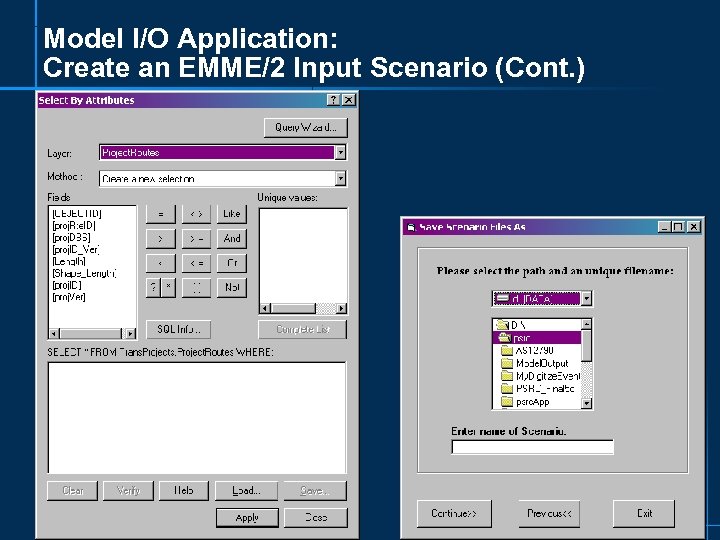This screenshot has height=540, width=720.
Task: Click the Complete List button
Action: point(303,329)
